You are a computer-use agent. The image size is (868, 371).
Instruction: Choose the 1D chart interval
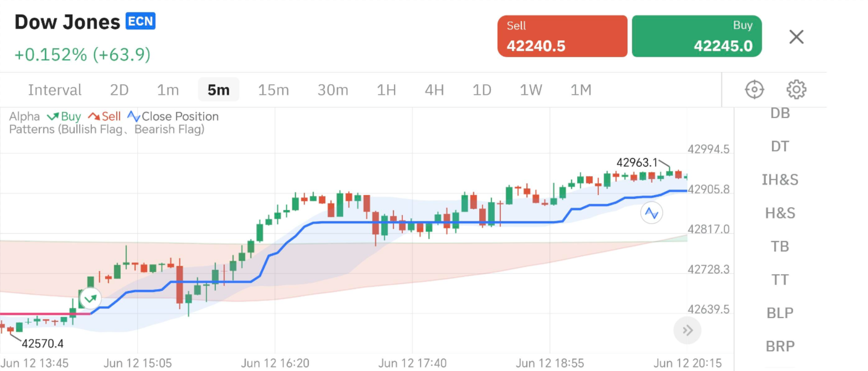482,90
